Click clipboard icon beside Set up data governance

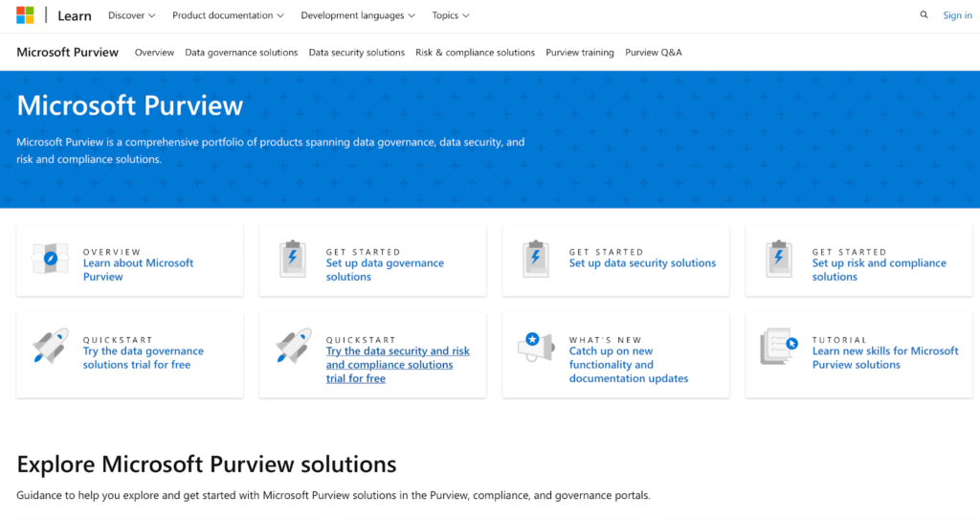pyautogui.click(x=293, y=259)
